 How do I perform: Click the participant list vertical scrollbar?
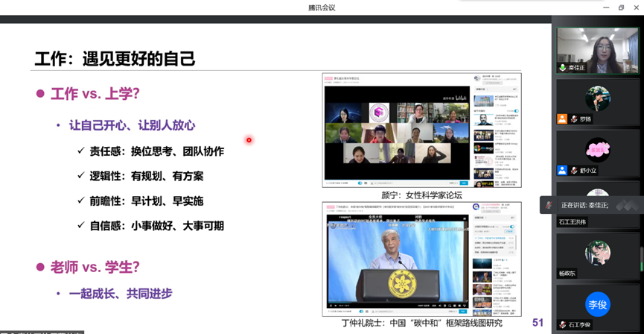641,257
